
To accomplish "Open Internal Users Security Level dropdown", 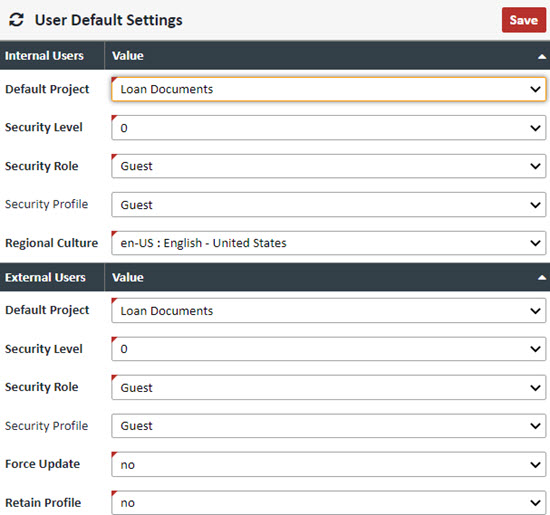I will [x=328, y=128].
